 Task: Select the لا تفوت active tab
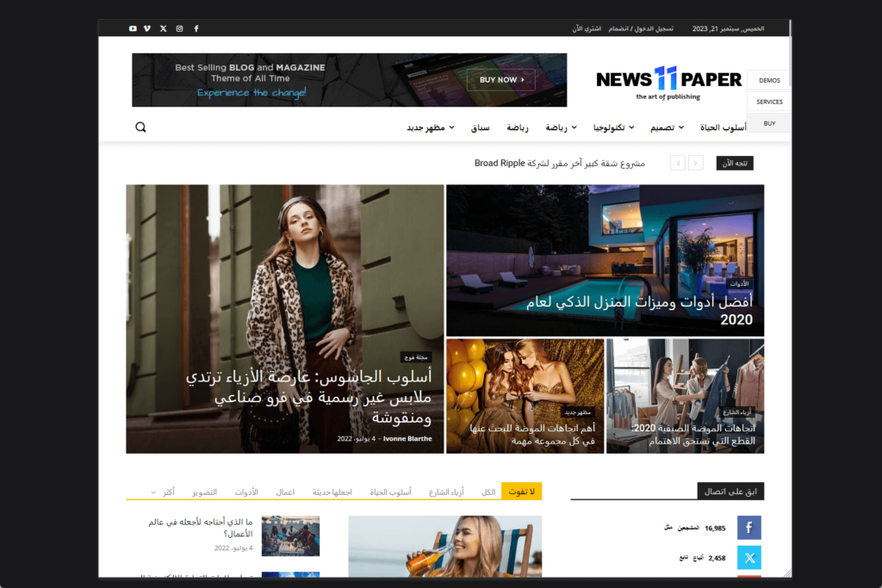click(521, 492)
